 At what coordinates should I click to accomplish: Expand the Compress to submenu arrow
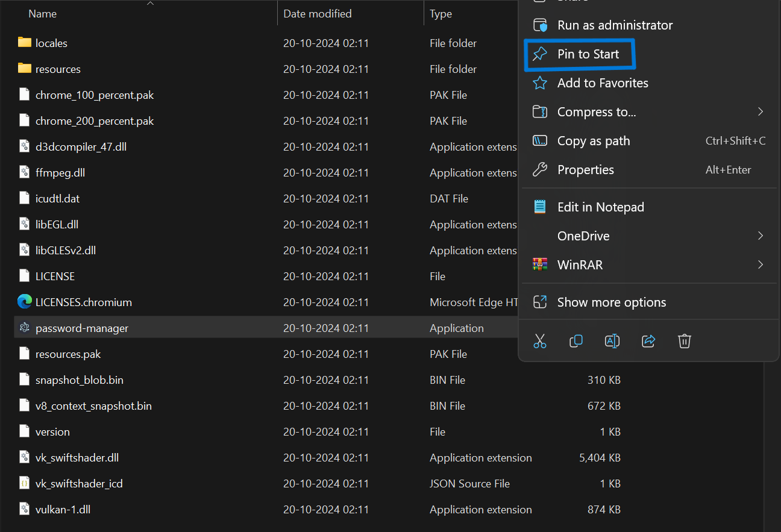tap(761, 112)
